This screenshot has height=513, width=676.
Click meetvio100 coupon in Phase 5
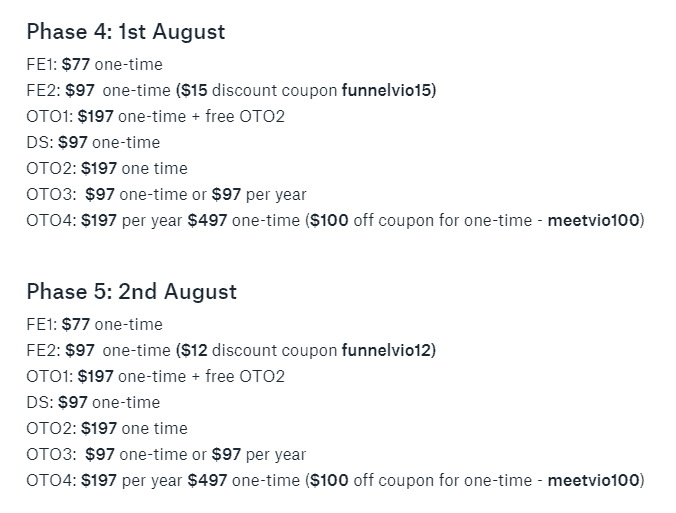(x=594, y=481)
